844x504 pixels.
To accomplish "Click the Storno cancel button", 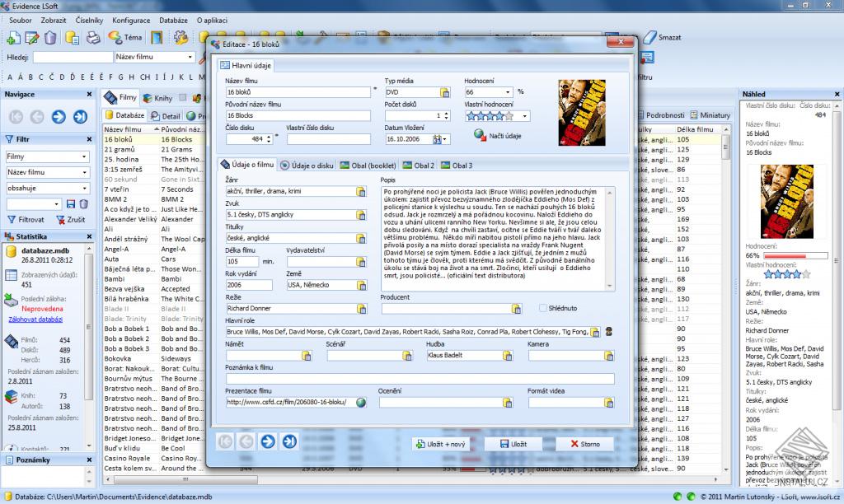I will point(585,444).
